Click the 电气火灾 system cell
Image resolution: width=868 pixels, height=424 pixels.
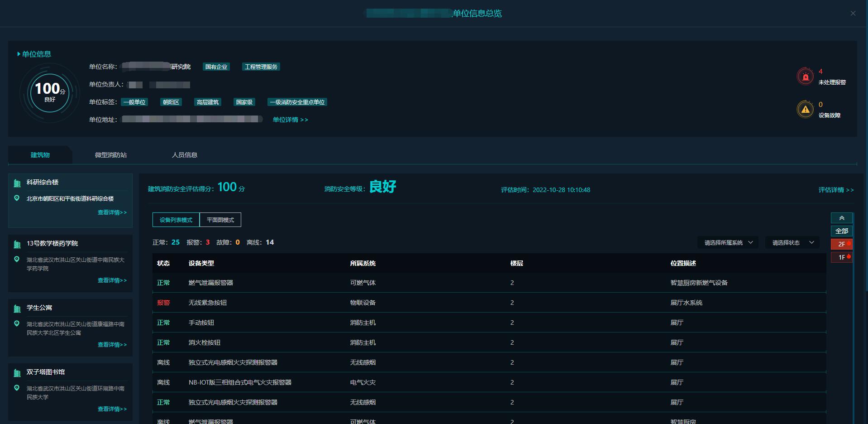pyautogui.click(x=363, y=382)
